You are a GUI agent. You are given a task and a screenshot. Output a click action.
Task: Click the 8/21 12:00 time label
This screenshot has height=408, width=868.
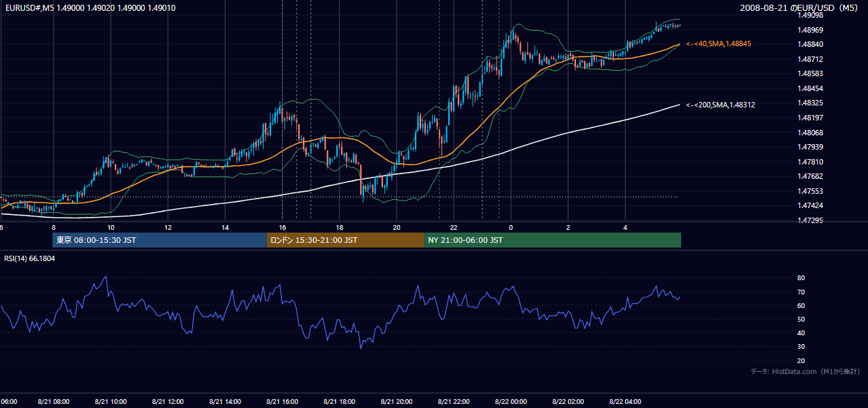(168, 402)
